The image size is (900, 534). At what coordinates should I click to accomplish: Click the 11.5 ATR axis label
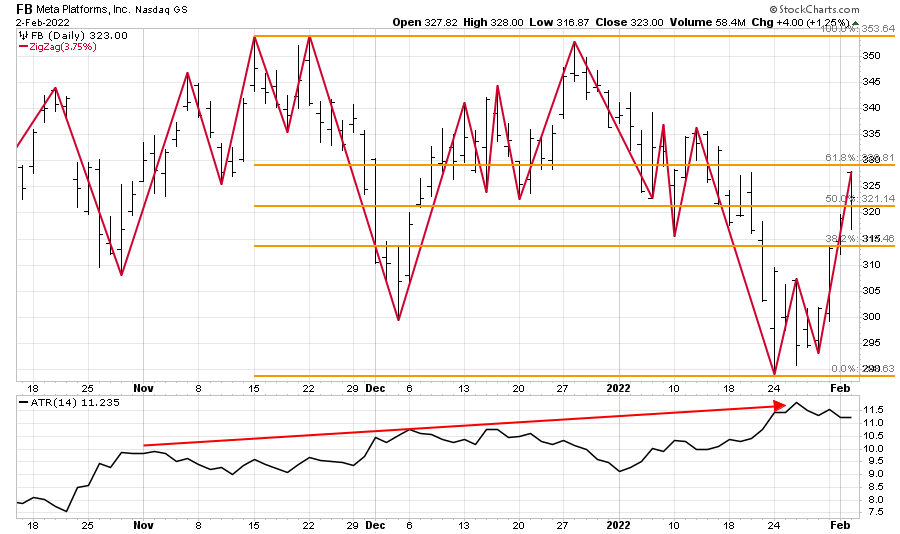(x=872, y=410)
